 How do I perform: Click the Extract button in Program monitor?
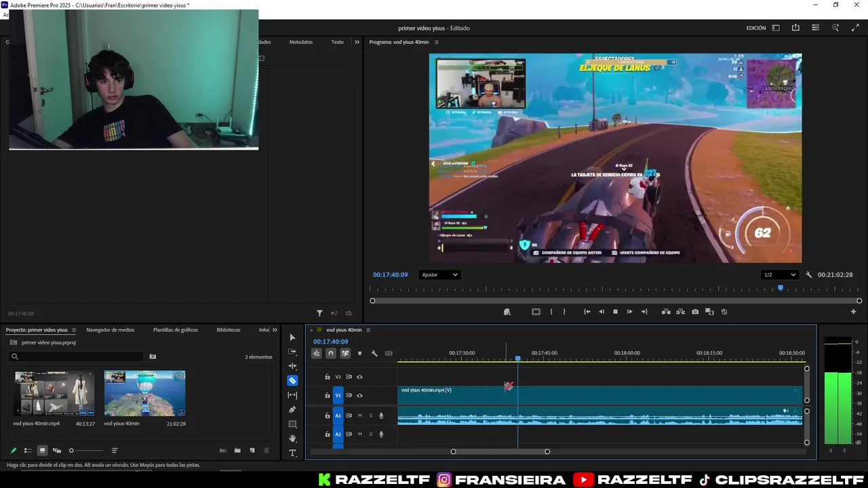point(680,312)
